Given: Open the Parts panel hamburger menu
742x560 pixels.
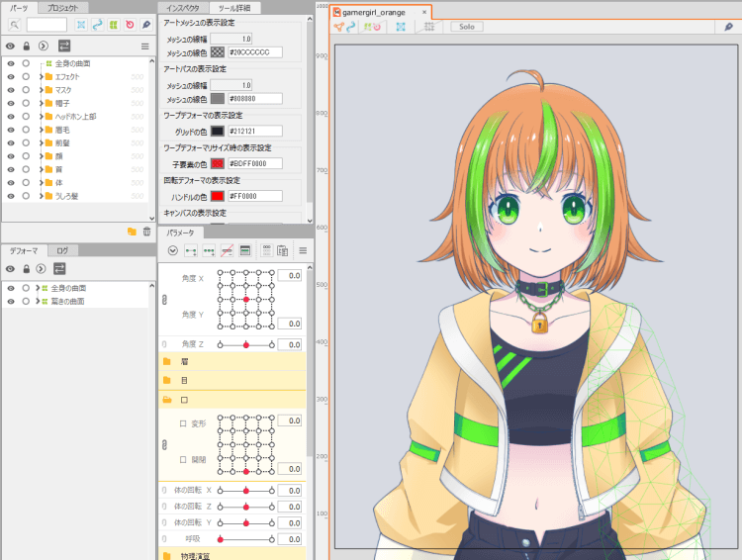Looking at the screenshot, I should 144,47.
